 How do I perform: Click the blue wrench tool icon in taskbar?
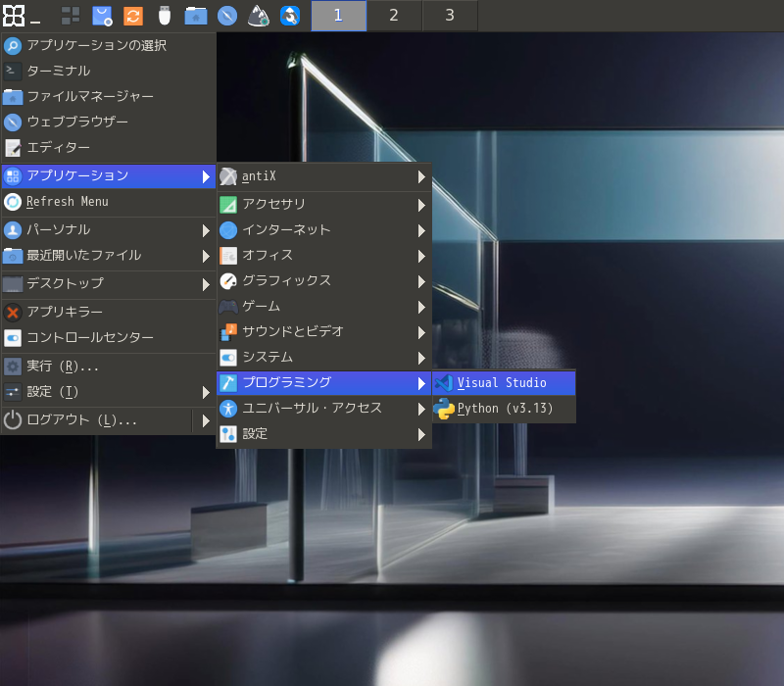[290, 16]
